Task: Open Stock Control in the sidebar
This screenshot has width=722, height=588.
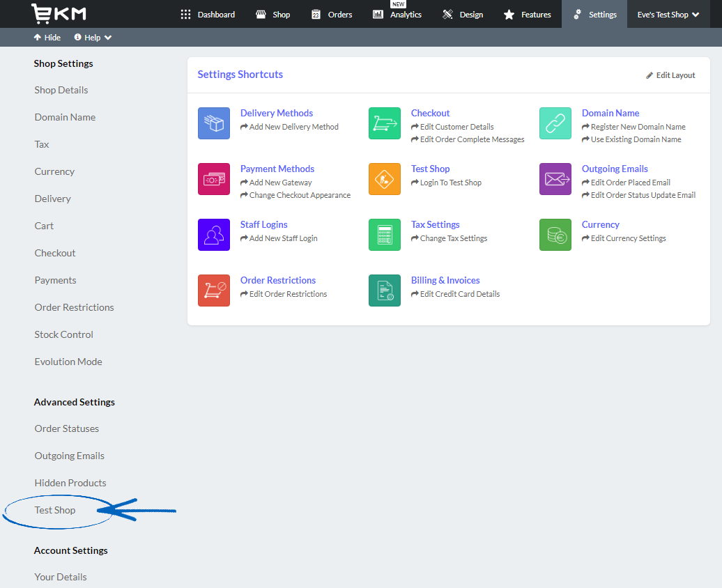Action: [x=63, y=334]
